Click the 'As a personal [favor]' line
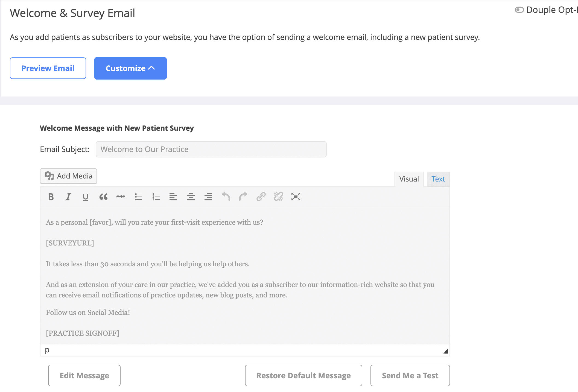This screenshot has width=578, height=392. (x=154, y=222)
